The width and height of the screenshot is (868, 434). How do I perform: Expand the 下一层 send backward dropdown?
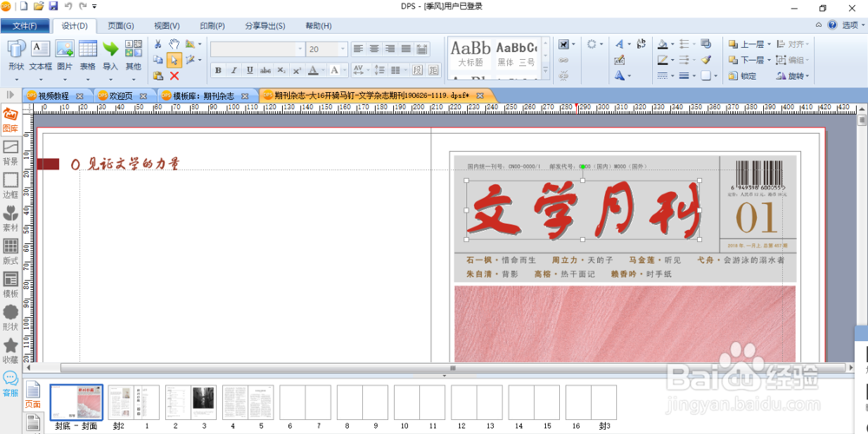point(768,60)
